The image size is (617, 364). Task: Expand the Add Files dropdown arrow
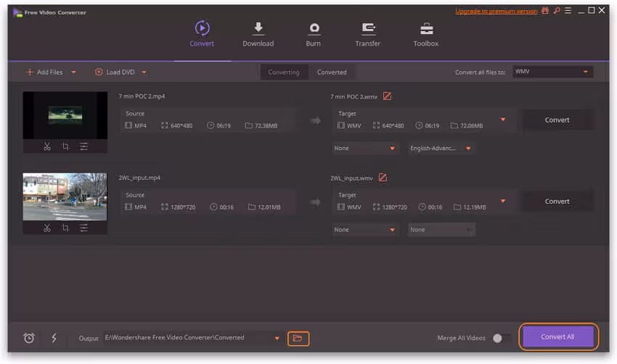coord(73,73)
